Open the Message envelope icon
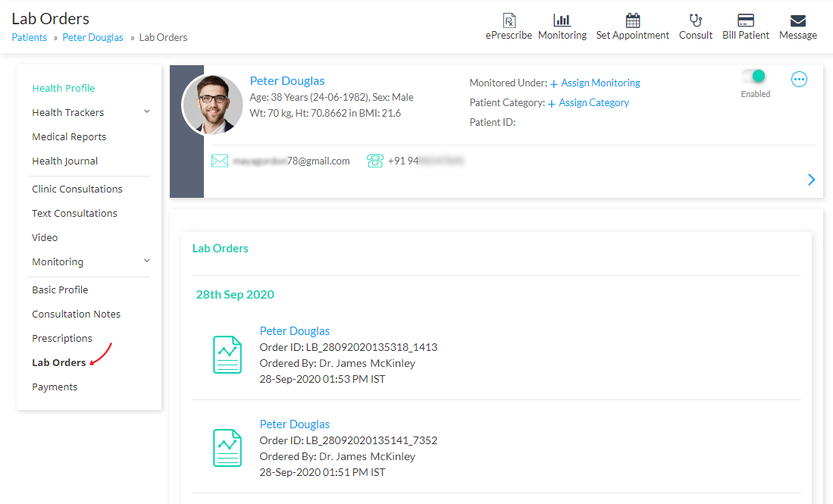Image resolution: width=833 pixels, height=504 pixels. point(798,20)
